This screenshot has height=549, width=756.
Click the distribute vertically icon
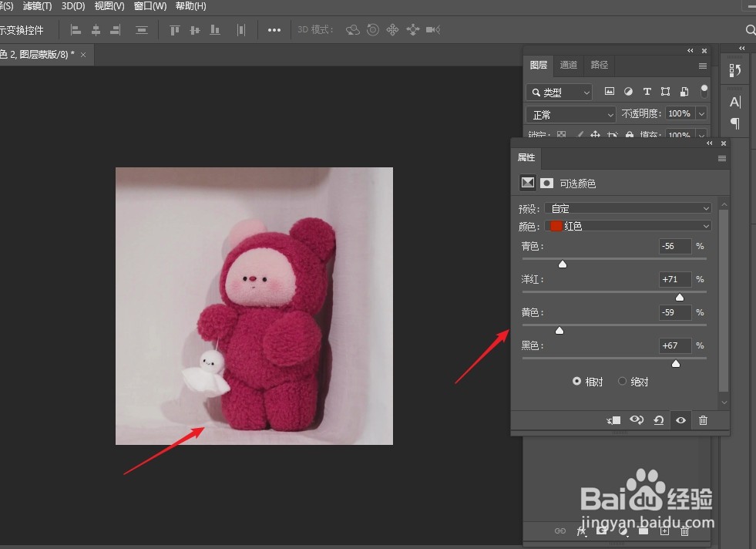point(141,30)
